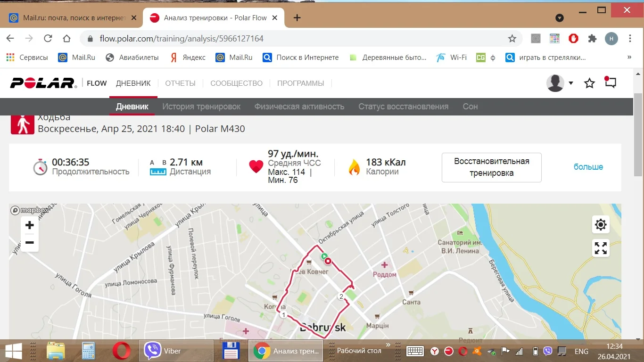The width and height of the screenshot is (644, 362).
Task: Open the играть в стрелялки bookmark
Action: click(545, 58)
